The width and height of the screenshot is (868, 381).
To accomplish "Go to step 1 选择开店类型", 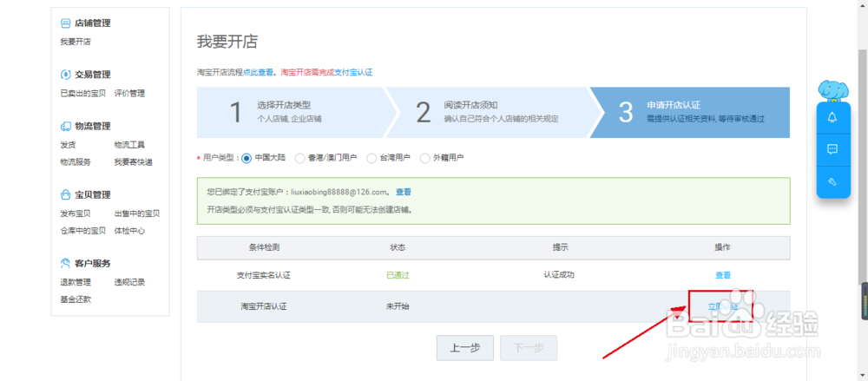I will [292, 113].
